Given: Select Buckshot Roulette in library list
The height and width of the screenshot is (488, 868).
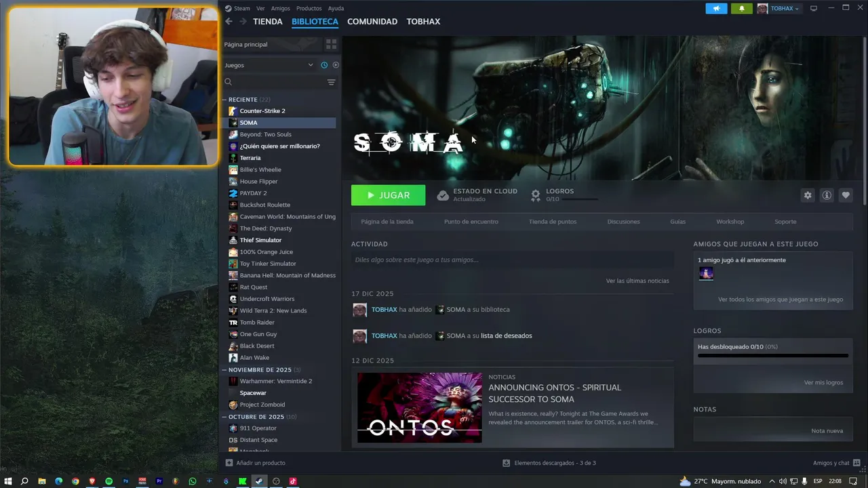Looking at the screenshot, I should pos(279,205).
